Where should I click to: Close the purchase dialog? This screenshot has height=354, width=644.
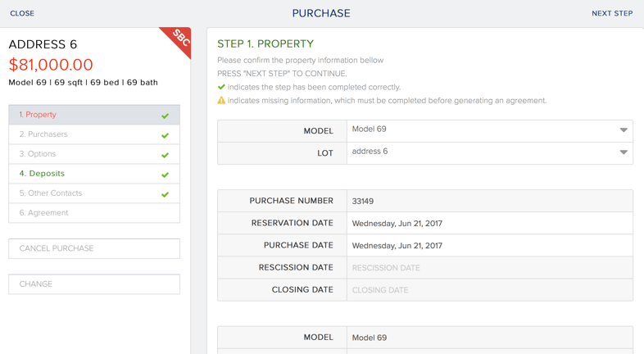click(x=22, y=13)
